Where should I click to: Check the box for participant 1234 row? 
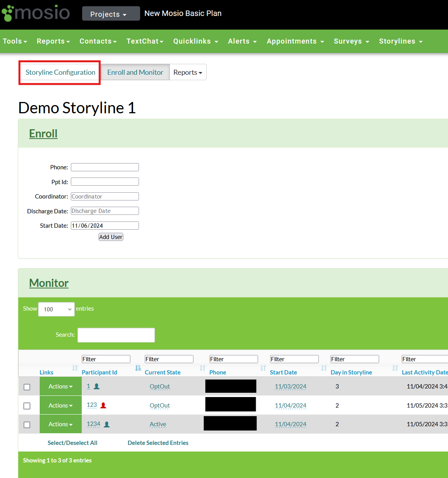point(27,425)
